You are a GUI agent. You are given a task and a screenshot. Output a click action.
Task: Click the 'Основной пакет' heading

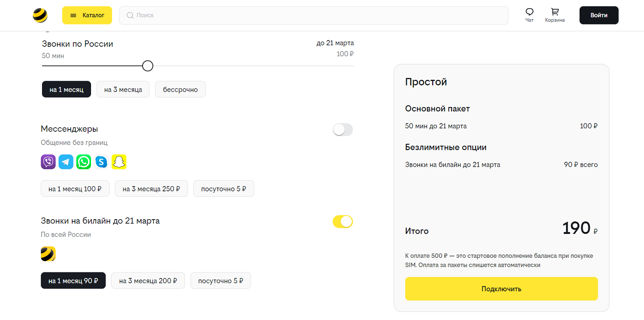437,109
